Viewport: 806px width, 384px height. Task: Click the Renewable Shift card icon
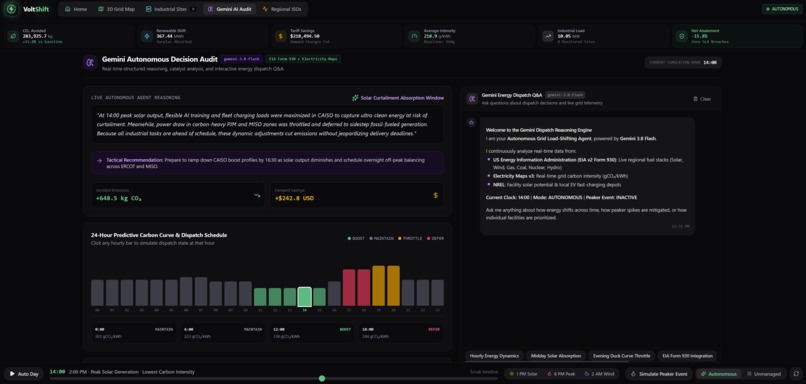point(146,36)
